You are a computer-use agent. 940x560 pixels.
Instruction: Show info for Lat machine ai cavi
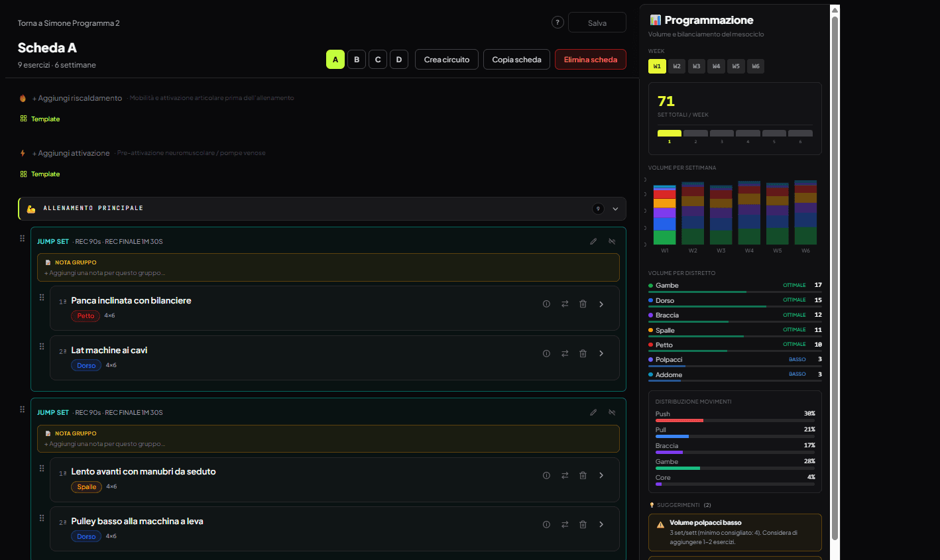(x=546, y=354)
